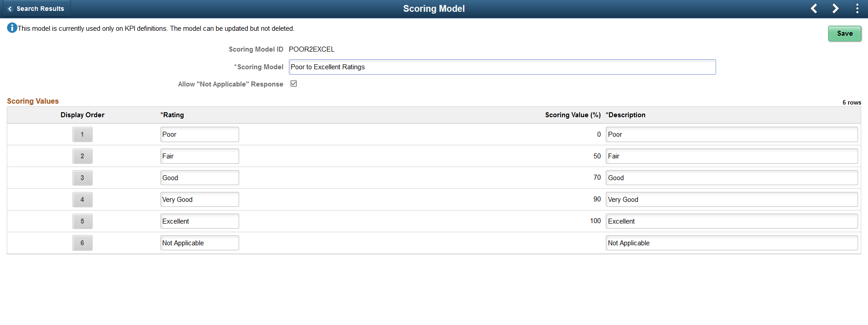Edit the Fair rating field

pos(200,156)
